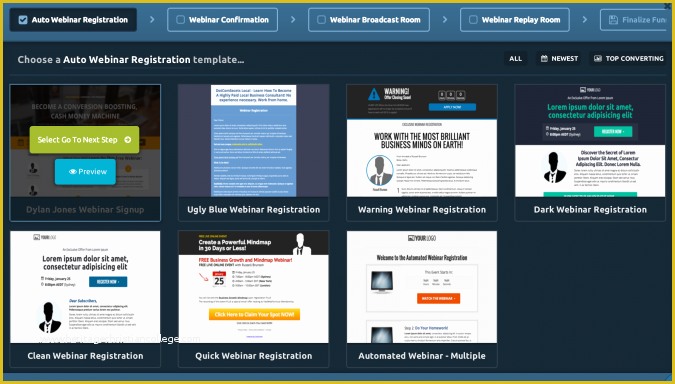Filter templates by TOP CONVERTING
This screenshot has height=384, width=675.
pyautogui.click(x=628, y=59)
